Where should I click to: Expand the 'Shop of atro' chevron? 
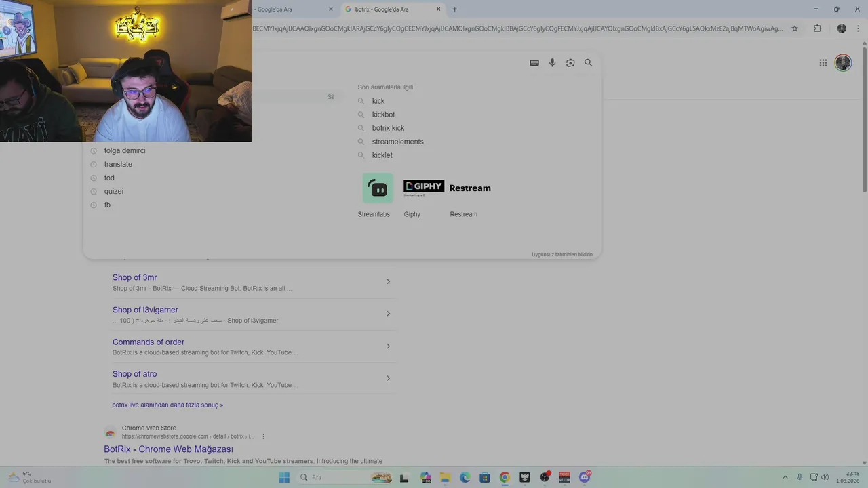click(x=388, y=378)
